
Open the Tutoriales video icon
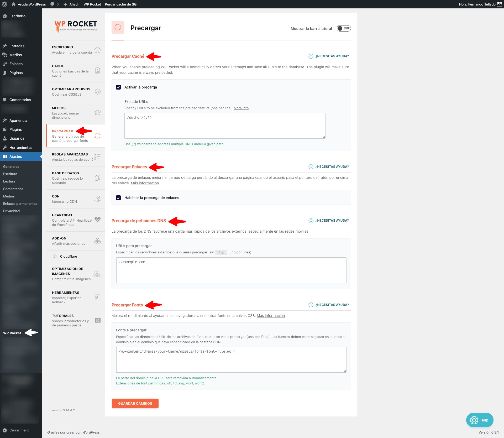coord(98,320)
